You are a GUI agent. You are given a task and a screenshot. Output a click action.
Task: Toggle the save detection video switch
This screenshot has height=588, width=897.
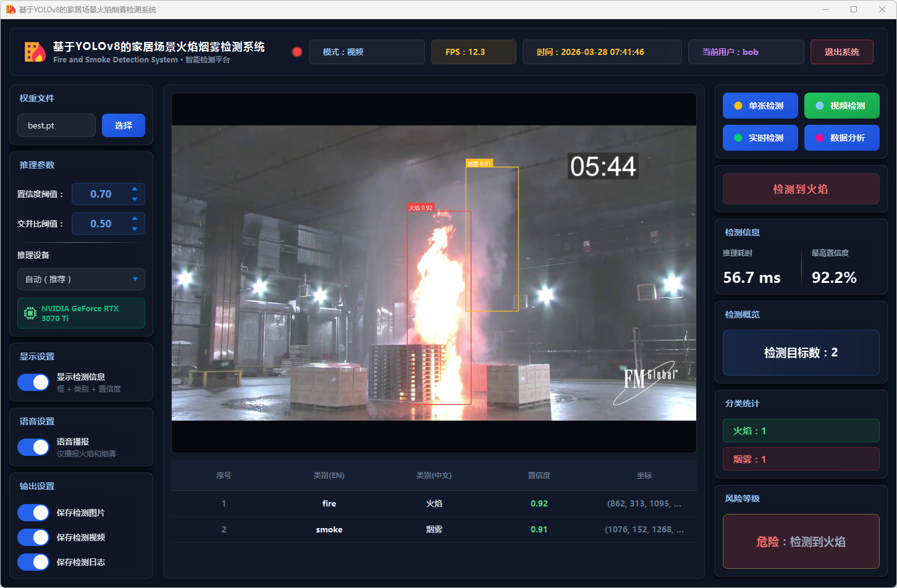coord(33,537)
